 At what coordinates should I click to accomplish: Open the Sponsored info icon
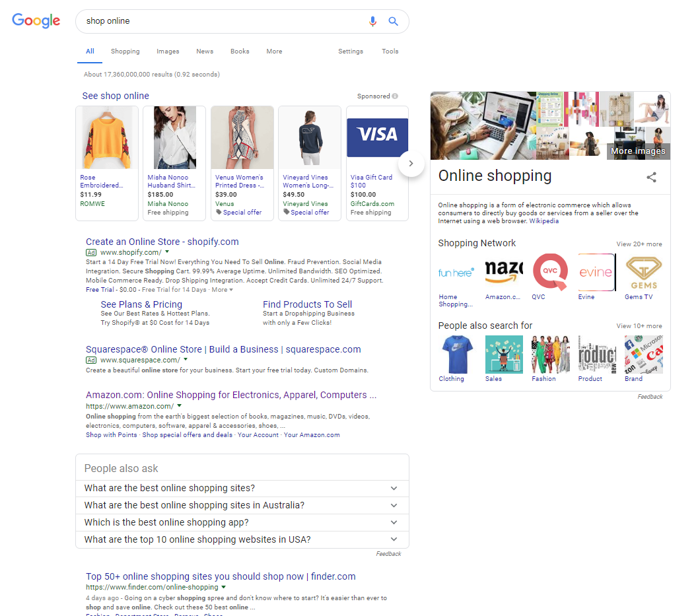tap(395, 96)
